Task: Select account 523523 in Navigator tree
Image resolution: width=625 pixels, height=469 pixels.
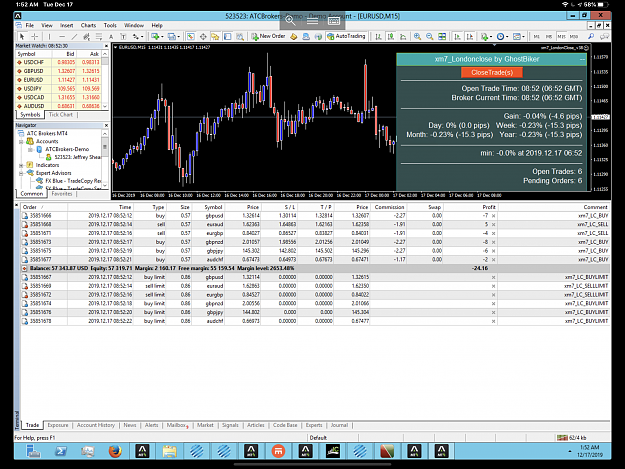Action: point(74,157)
